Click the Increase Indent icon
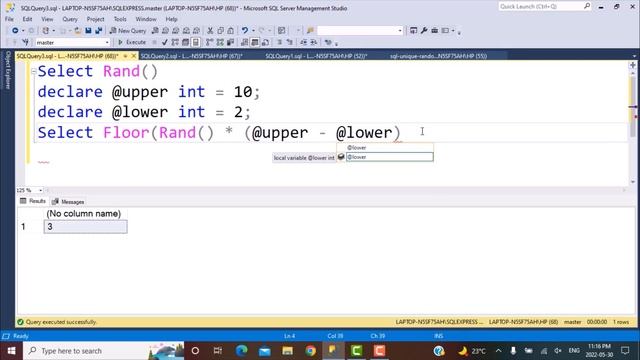This screenshot has height=360, width=640. 314,42
